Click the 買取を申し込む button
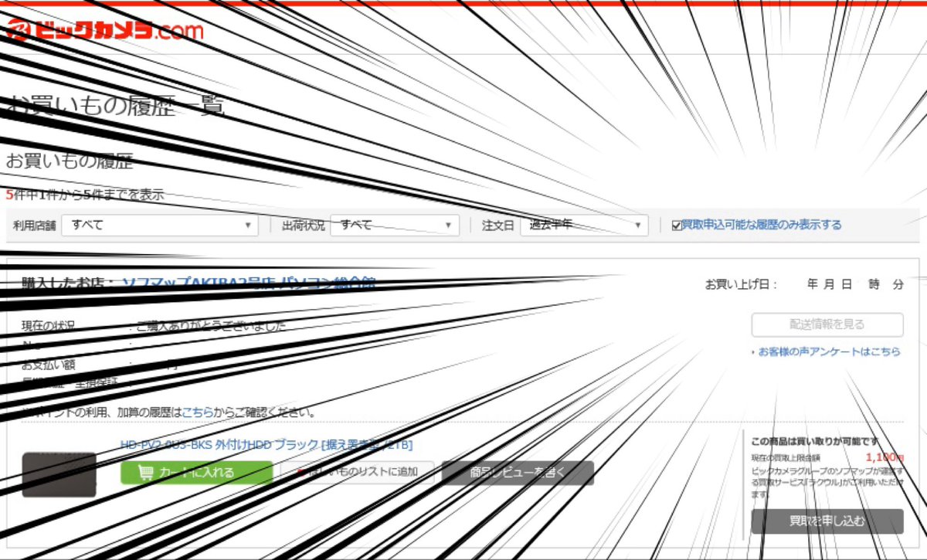Image resolution: width=927 pixels, height=560 pixels. click(827, 521)
